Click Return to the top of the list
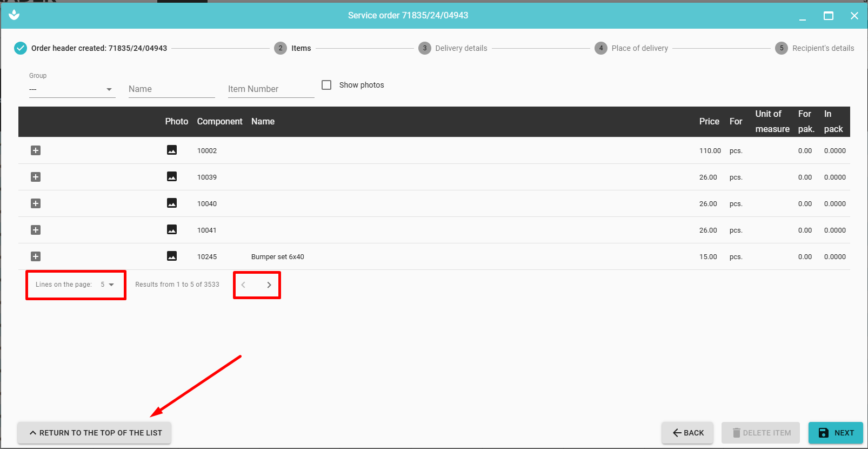Viewport: 868px width, 449px height. pyautogui.click(x=95, y=433)
